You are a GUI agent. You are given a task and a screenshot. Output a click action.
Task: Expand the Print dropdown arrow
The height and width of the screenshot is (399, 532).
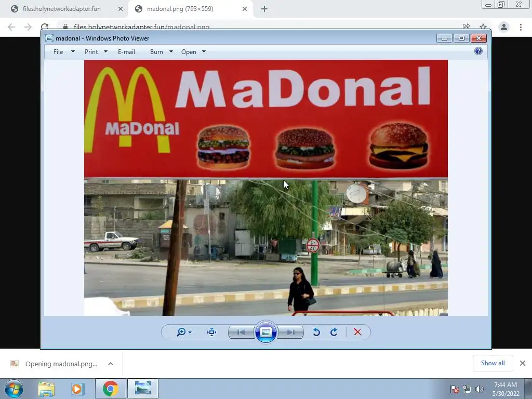105,51
